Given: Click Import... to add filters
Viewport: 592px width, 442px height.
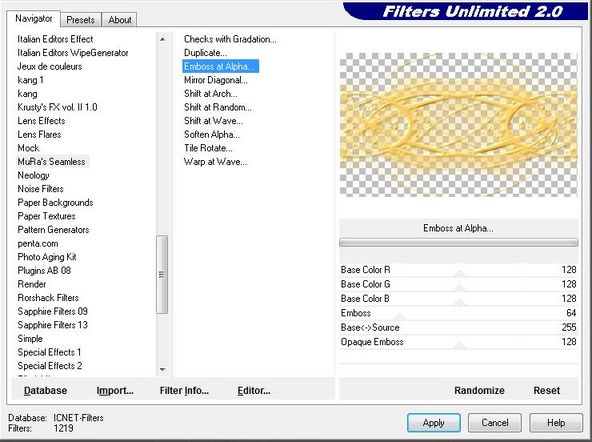Looking at the screenshot, I should click(x=115, y=390).
